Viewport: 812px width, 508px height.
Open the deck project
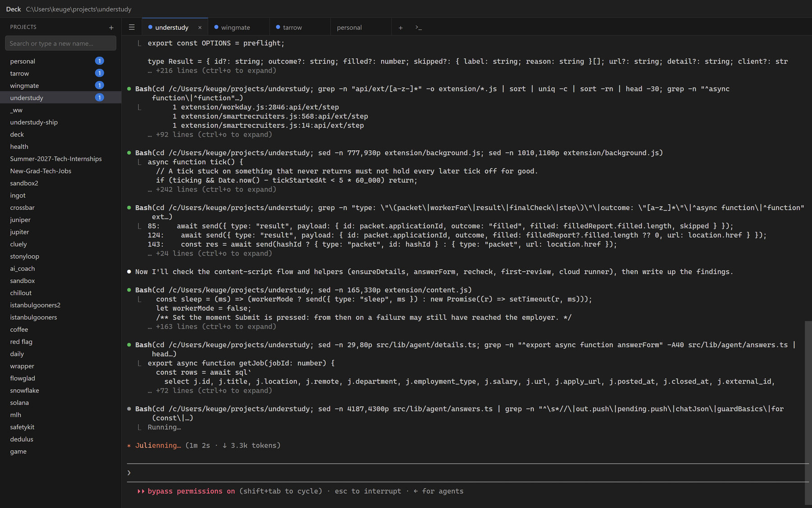coord(60,134)
